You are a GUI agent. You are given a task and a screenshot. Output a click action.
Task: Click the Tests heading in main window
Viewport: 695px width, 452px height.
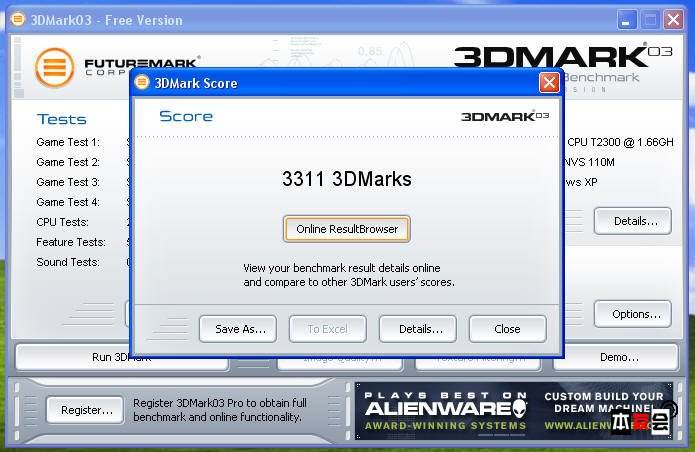click(x=62, y=119)
